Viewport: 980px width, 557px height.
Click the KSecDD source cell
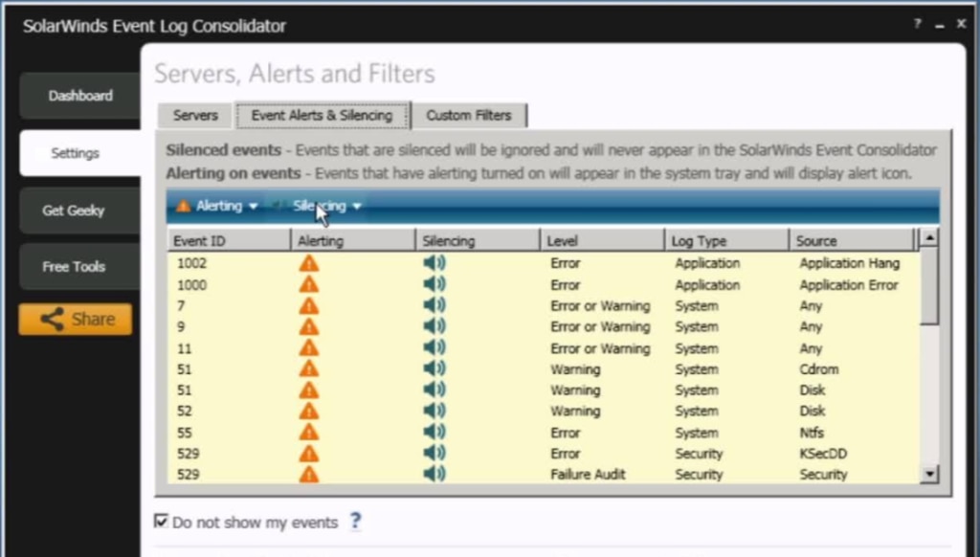click(823, 454)
